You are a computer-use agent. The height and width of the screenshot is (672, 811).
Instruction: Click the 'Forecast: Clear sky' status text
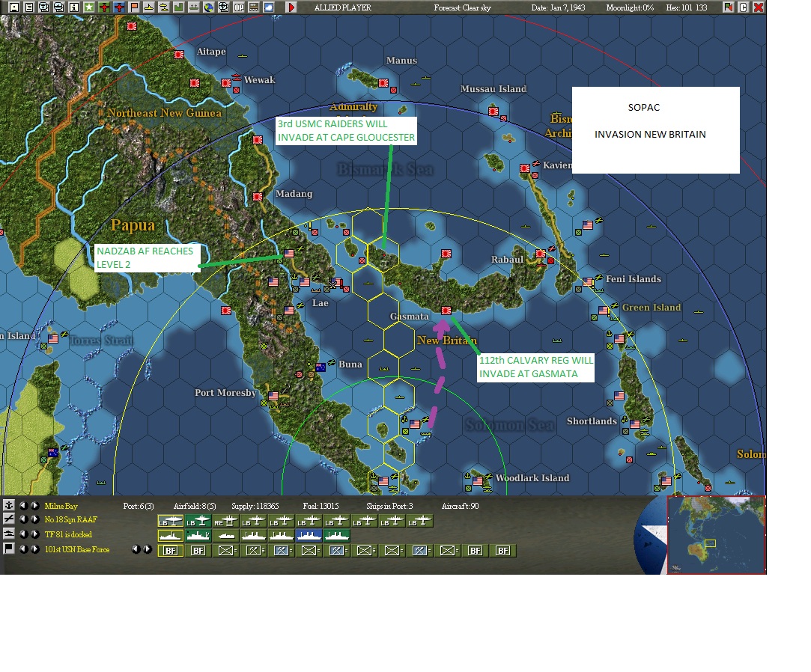pyautogui.click(x=462, y=7)
